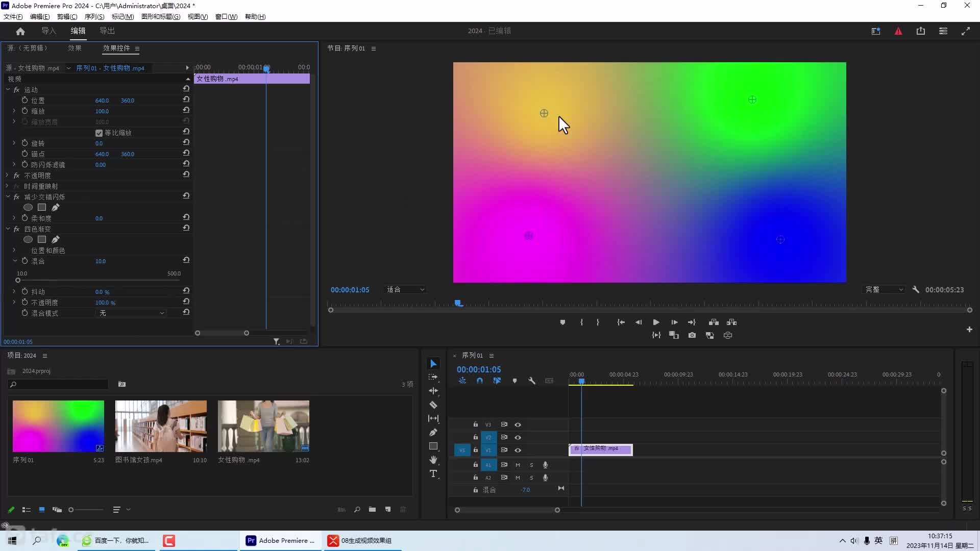Select the Track Select Forward tool
The height and width of the screenshot is (551, 980).
tap(433, 377)
